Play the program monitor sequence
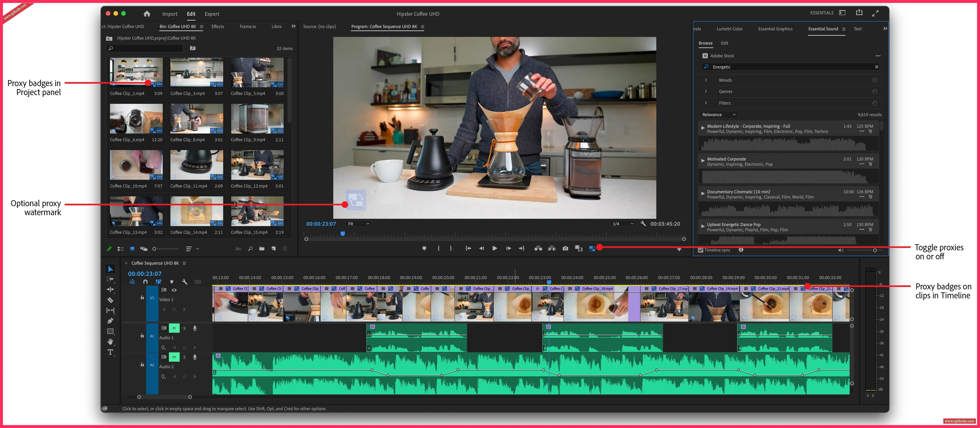Screen dimensions: 980x428 pyautogui.click(x=494, y=249)
